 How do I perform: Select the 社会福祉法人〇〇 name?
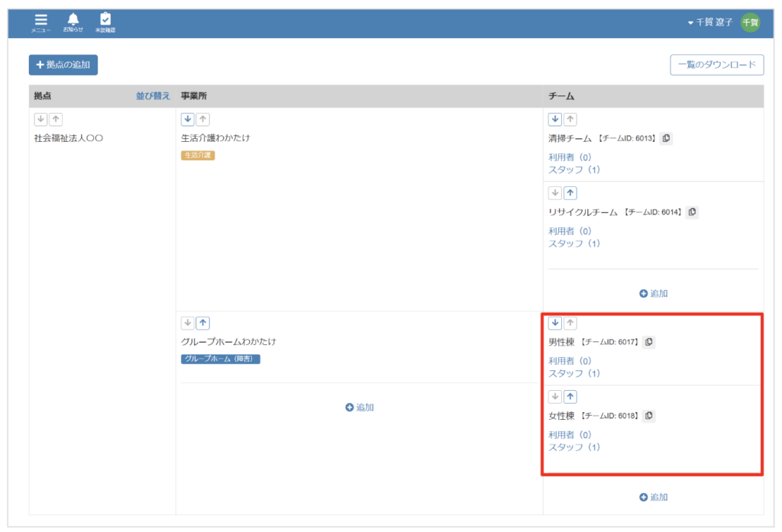click(x=69, y=138)
